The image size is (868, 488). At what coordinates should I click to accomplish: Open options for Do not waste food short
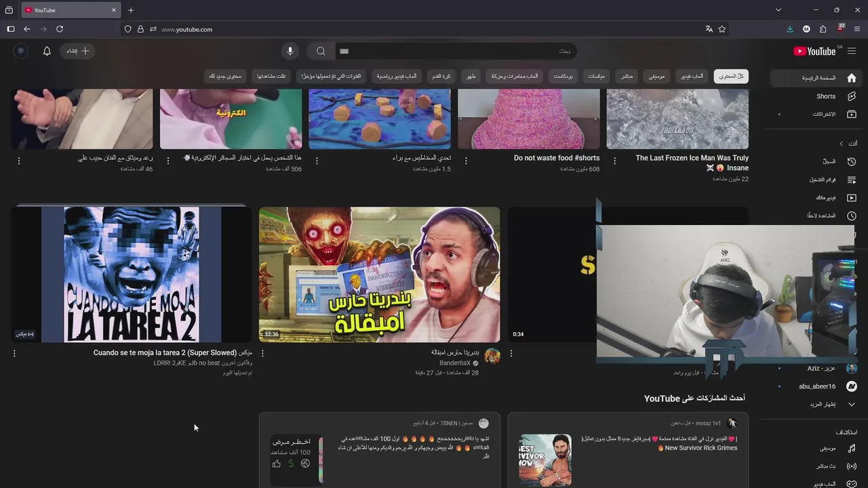point(465,161)
